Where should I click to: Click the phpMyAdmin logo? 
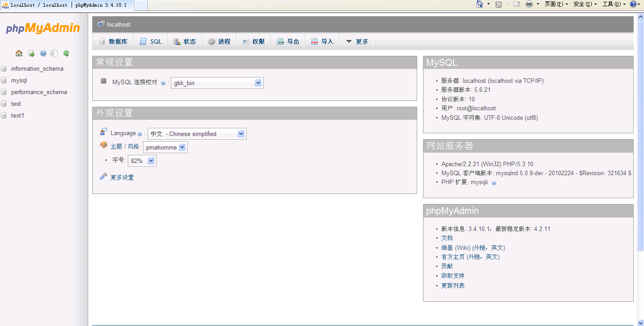point(43,28)
